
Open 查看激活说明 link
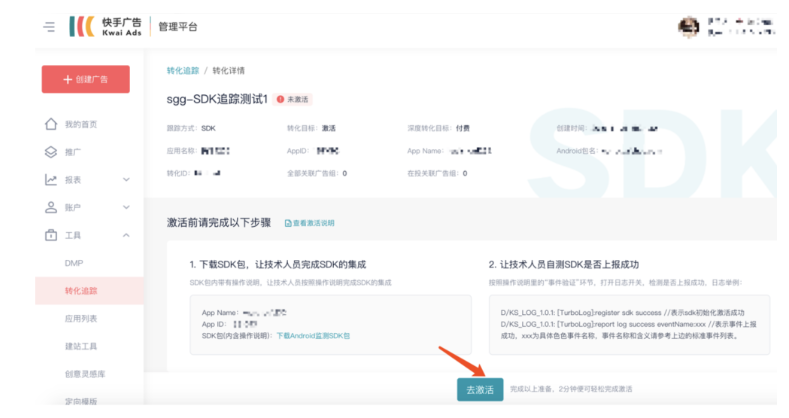point(313,223)
